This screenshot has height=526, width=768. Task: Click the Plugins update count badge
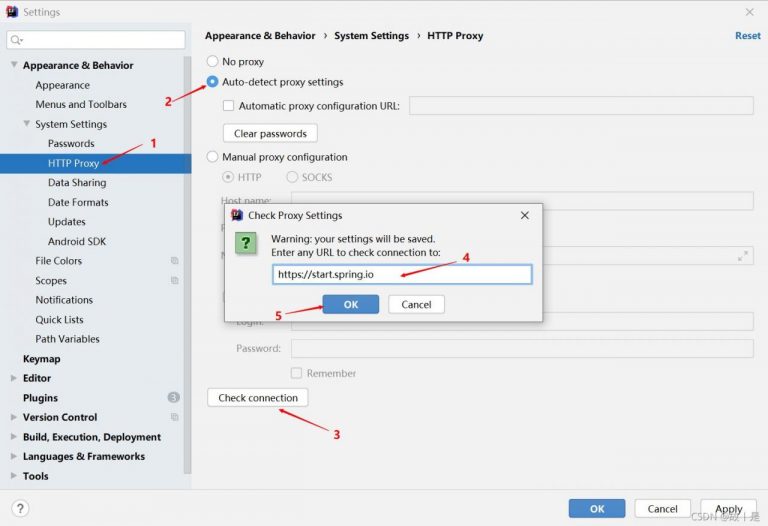pyautogui.click(x=174, y=398)
